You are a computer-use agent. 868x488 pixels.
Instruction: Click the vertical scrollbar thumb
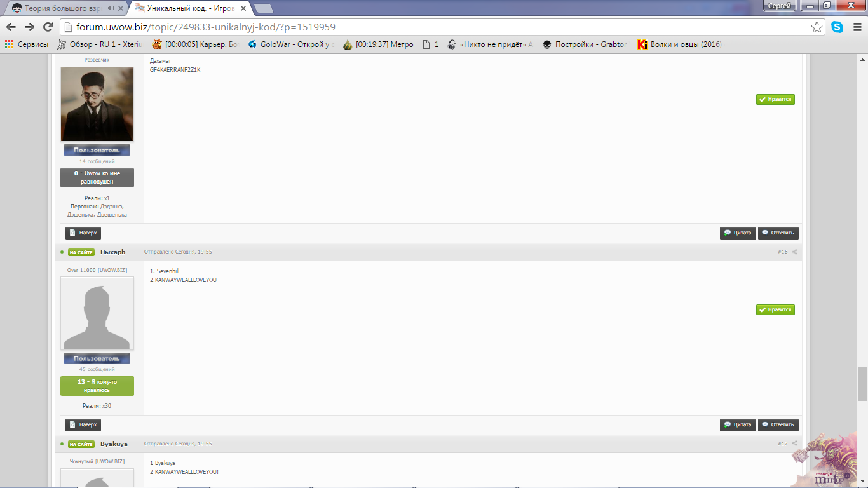tap(862, 383)
